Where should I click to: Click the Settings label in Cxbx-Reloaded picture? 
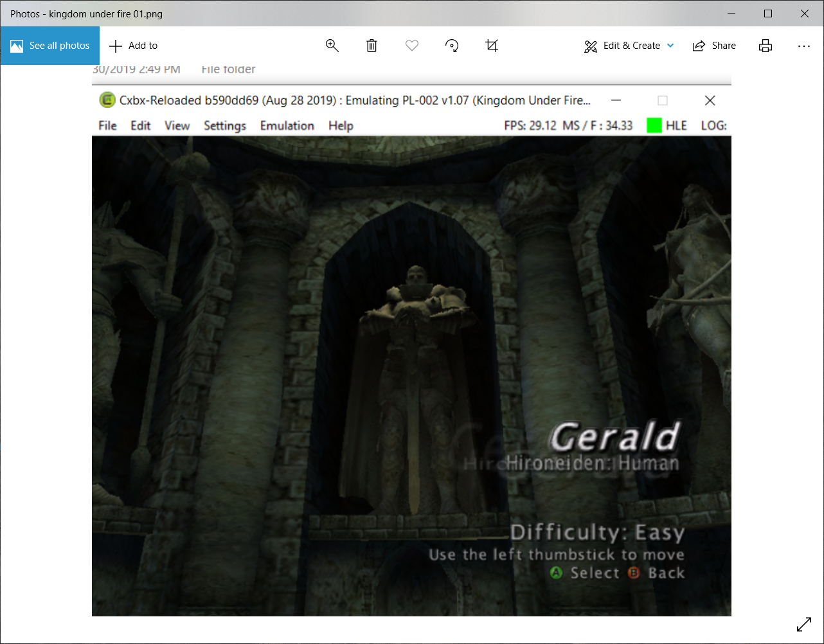(x=225, y=126)
